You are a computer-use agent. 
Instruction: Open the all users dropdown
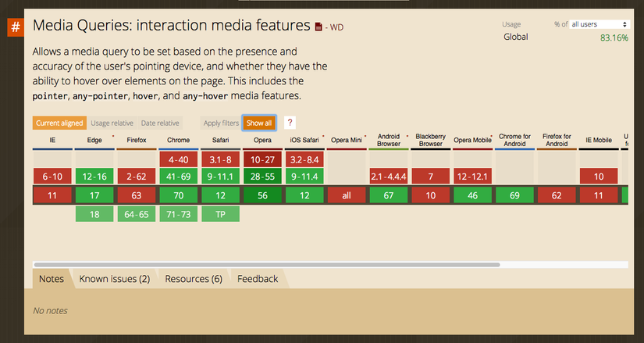pos(599,24)
